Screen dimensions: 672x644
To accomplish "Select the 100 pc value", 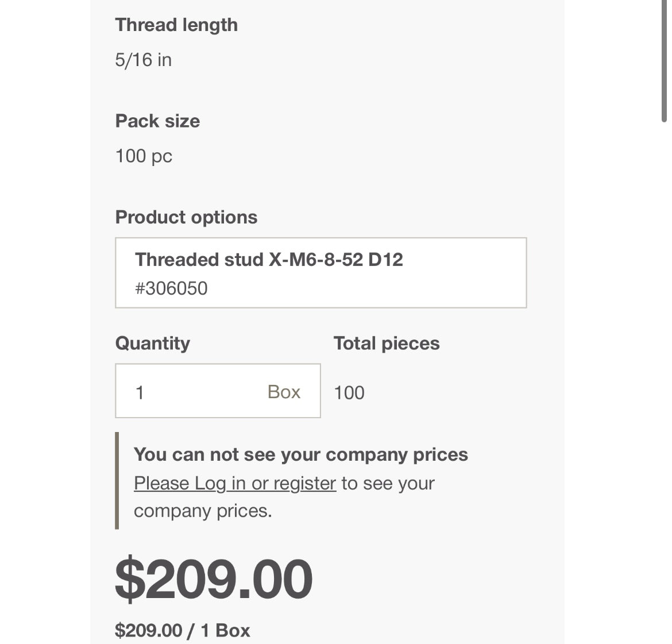I will click(144, 156).
